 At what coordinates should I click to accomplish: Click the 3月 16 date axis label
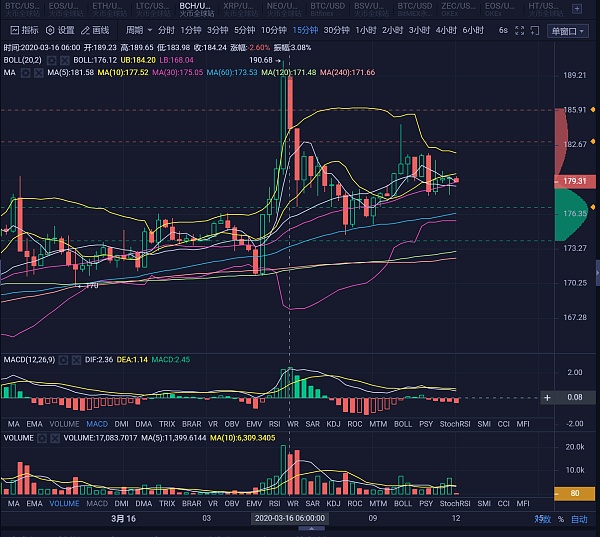tap(123, 519)
